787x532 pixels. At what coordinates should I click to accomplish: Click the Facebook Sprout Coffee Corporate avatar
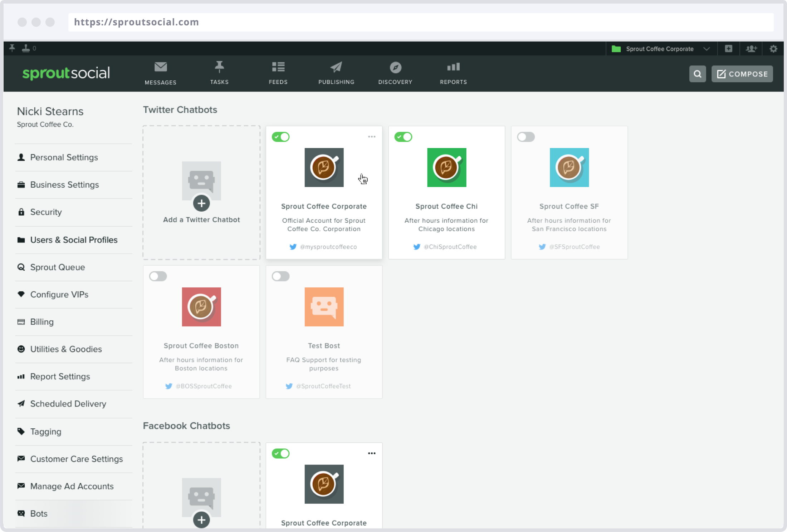point(324,484)
